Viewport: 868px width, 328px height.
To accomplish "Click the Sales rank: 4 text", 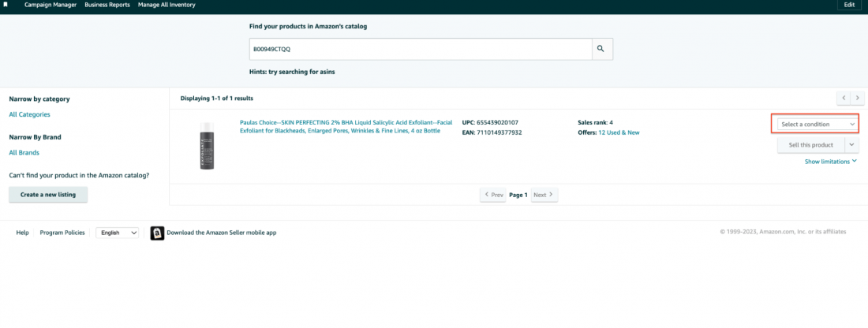I will tap(595, 122).
